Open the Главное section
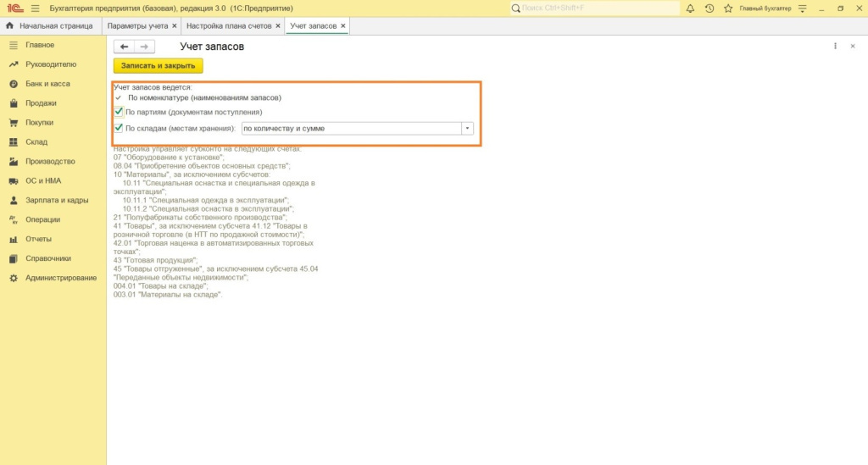Viewport: 868px width, 465px height. pyautogui.click(x=40, y=45)
